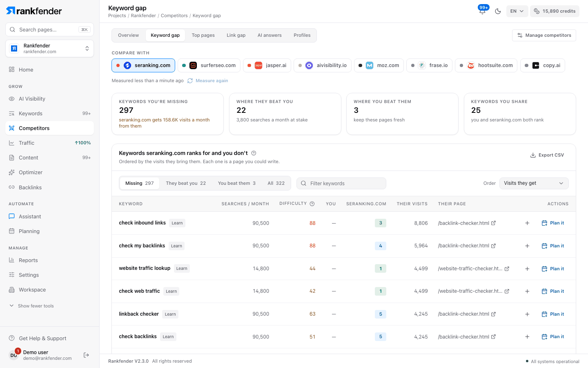Image resolution: width=588 pixels, height=368 pixels.
Task: Click the logout icon next to Demo user
Action: point(86,355)
